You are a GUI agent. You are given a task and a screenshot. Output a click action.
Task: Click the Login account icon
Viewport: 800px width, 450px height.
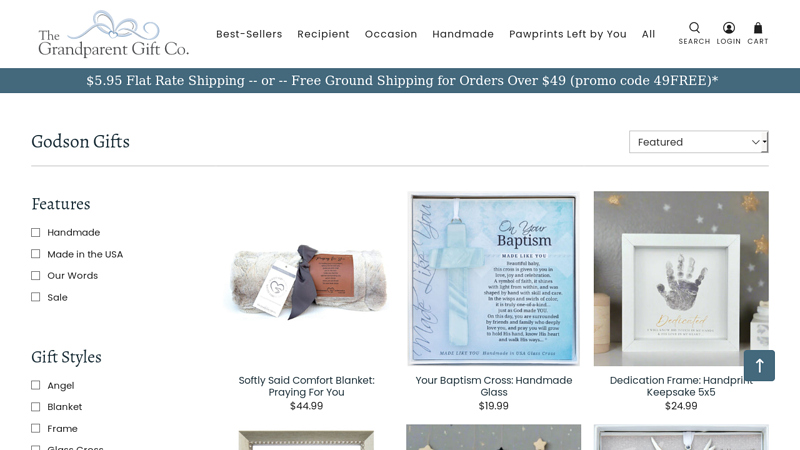coord(729,28)
